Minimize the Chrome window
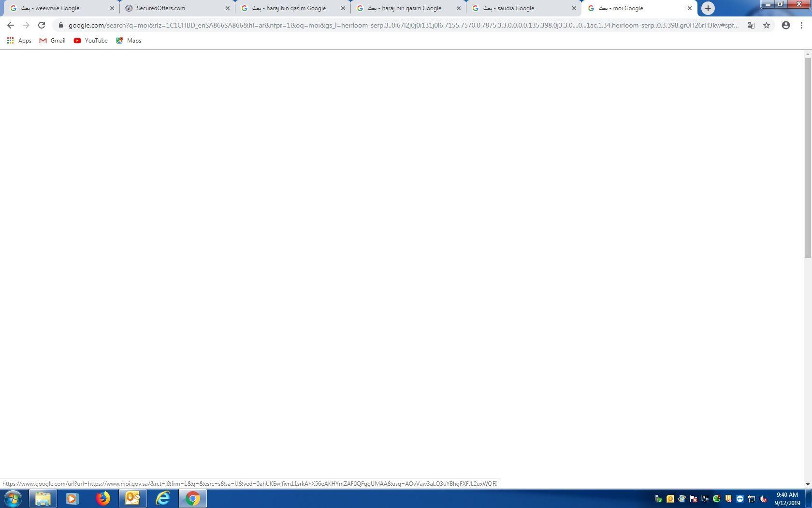The image size is (812, 508). pos(768,4)
